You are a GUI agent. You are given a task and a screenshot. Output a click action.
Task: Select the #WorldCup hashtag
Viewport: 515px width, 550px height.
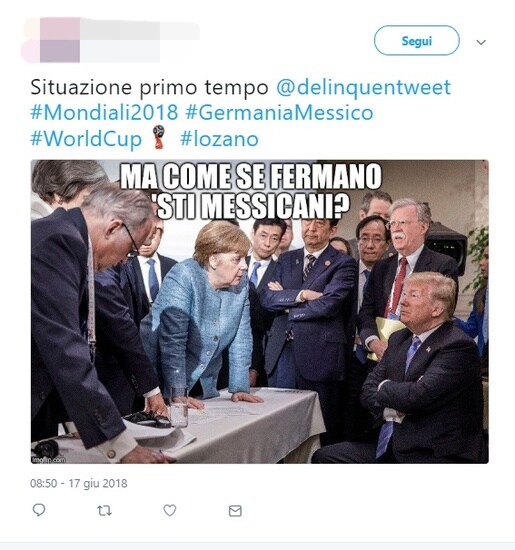pyautogui.click(x=86, y=139)
